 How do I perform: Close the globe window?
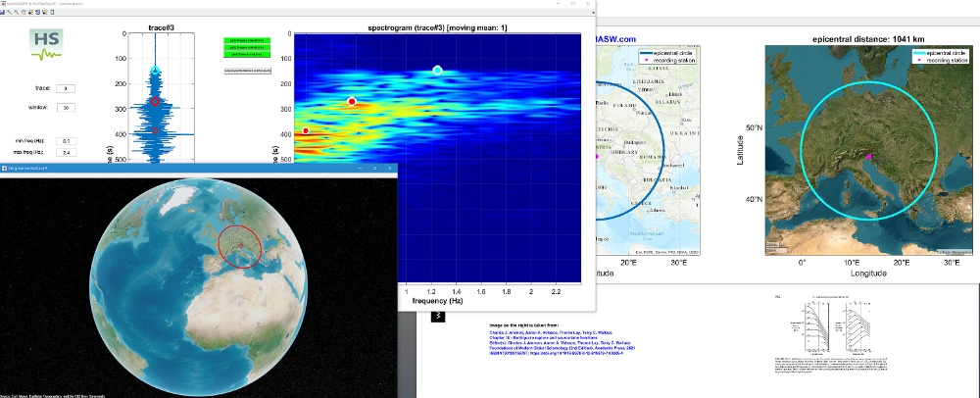389,168
